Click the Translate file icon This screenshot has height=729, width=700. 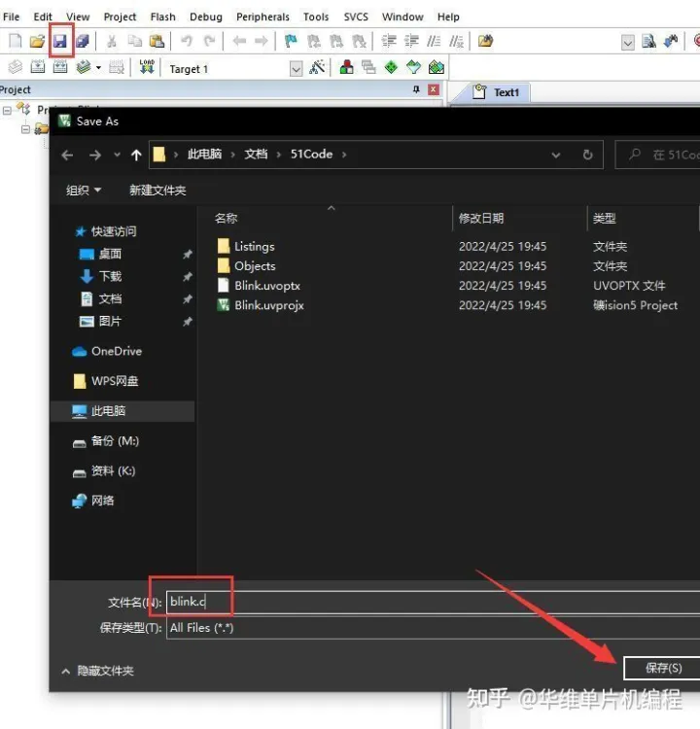point(15,67)
